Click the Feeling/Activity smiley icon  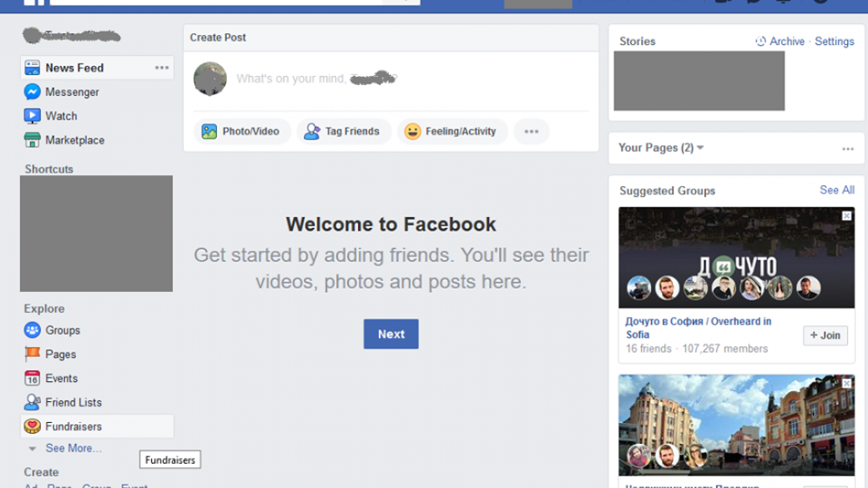[x=412, y=132]
